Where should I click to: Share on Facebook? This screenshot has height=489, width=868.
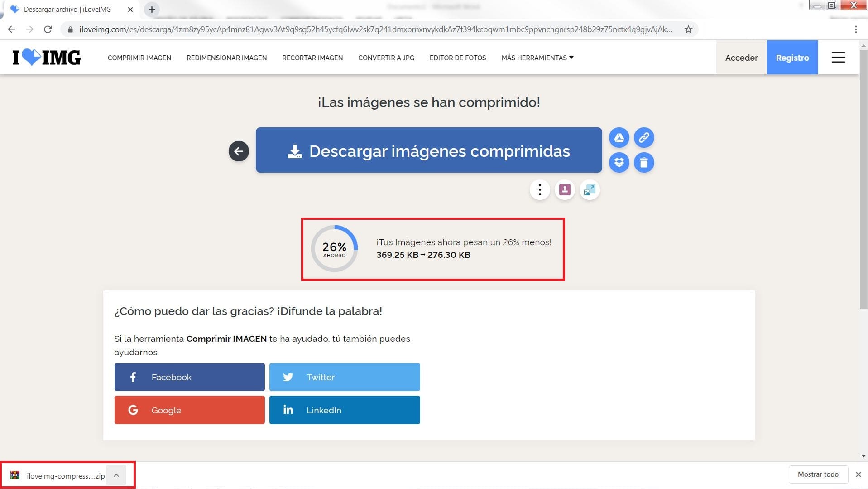click(x=190, y=377)
